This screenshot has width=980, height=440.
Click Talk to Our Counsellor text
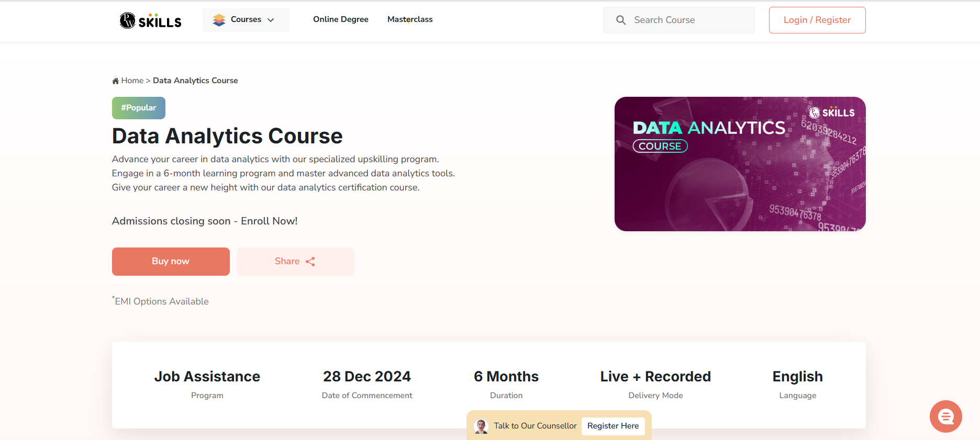pos(535,426)
